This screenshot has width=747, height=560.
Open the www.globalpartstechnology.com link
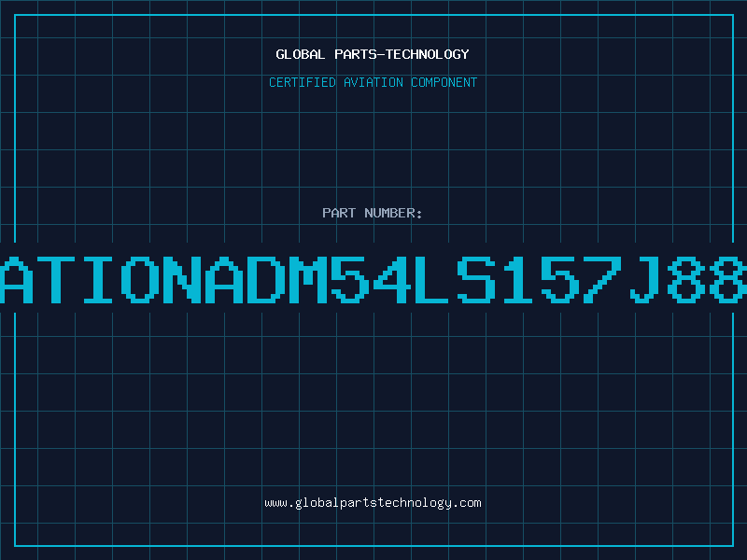[373, 503]
